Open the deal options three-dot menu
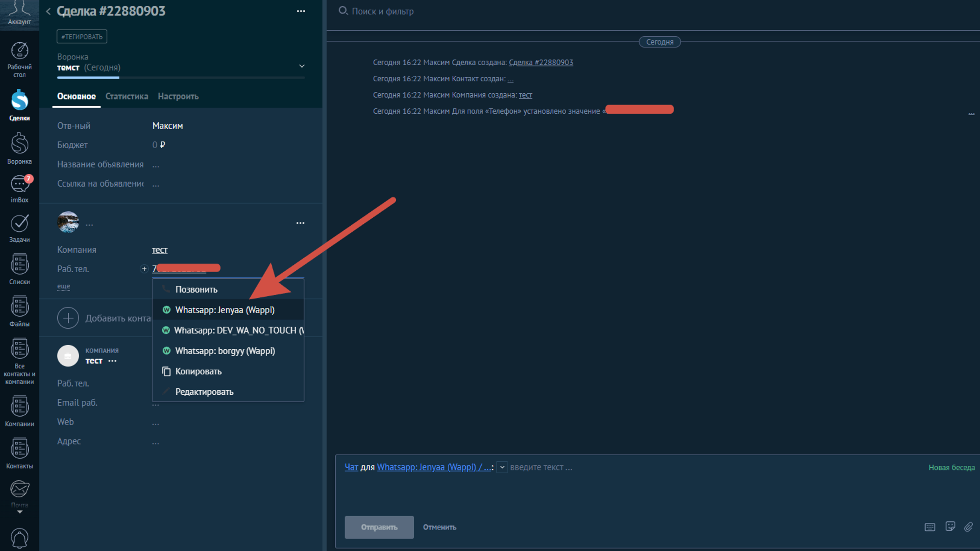Screen dimensions: 980x551 (x=301, y=11)
